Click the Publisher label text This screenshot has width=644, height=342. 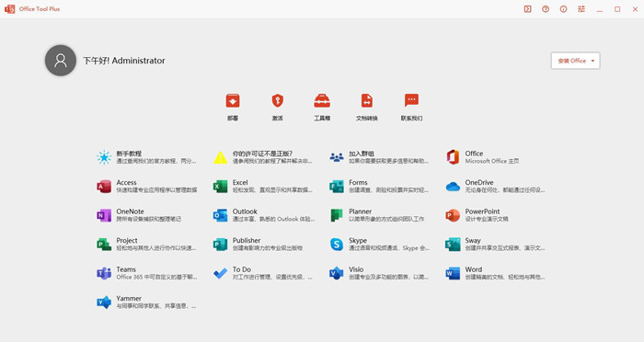(x=247, y=241)
